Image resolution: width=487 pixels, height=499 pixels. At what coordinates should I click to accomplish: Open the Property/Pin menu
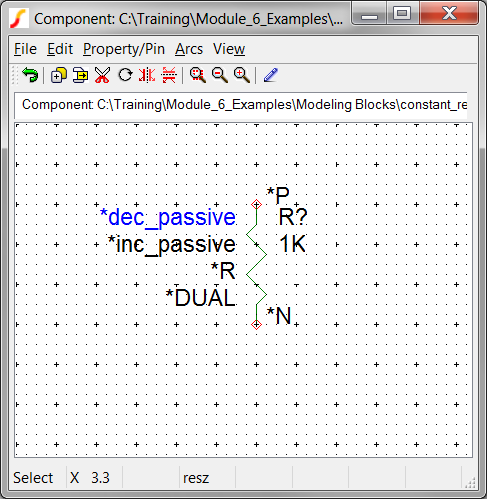click(x=124, y=49)
